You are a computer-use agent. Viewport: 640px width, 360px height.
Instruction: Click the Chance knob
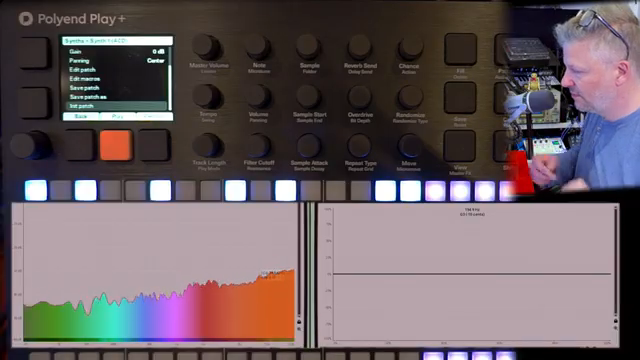coord(410,48)
